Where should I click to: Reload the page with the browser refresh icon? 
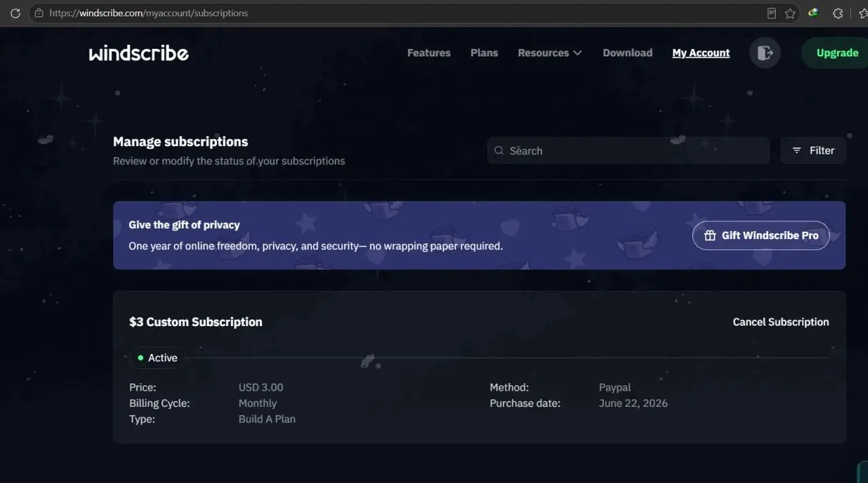click(15, 13)
